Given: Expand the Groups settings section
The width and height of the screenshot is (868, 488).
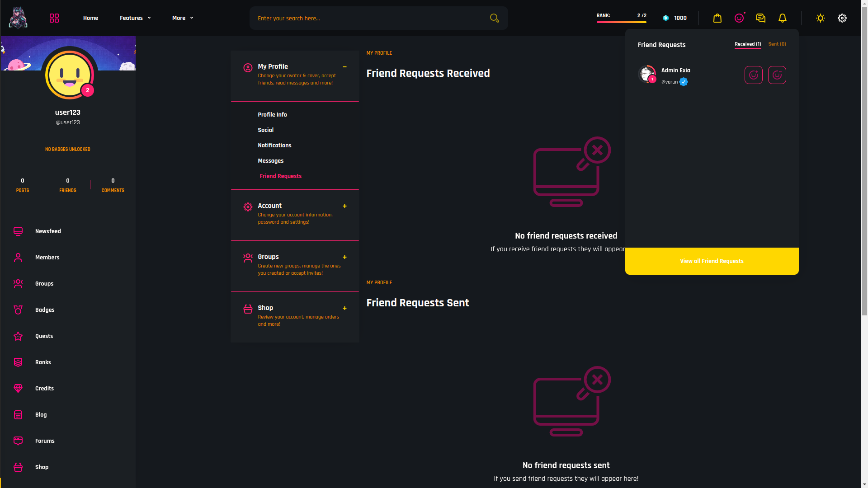Looking at the screenshot, I should (344, 257).
